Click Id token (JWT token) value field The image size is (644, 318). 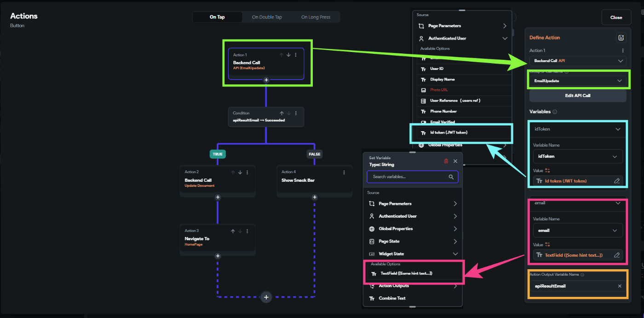pos(578,181)
